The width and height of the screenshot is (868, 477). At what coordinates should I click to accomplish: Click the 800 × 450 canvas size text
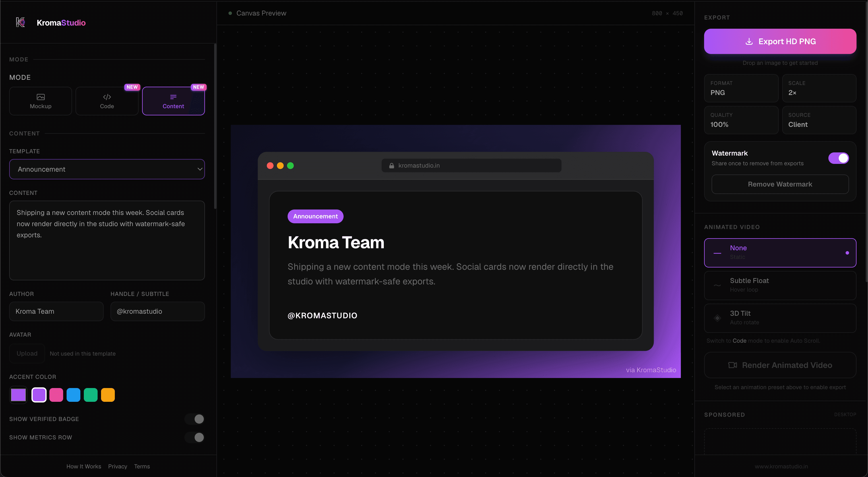click(667, 13)
